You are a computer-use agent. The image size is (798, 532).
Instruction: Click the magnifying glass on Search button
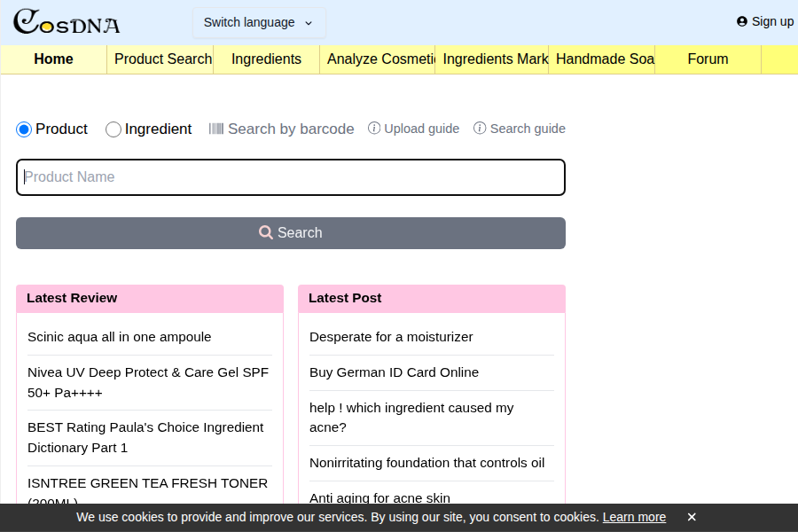[266, 232]
